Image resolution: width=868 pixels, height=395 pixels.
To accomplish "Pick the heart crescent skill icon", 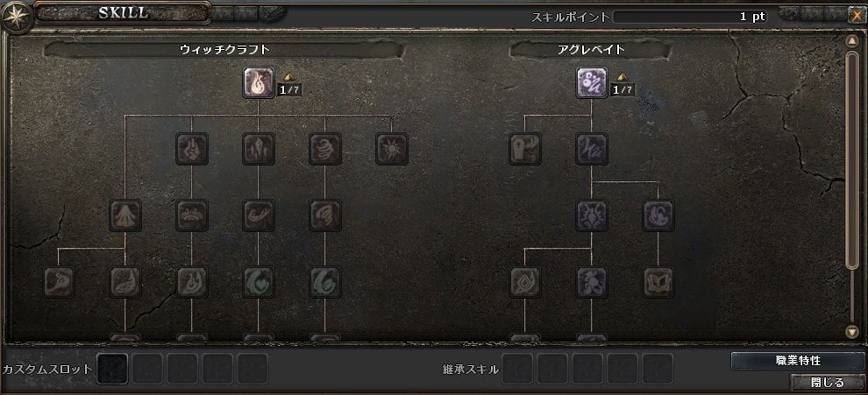I will coord(259,282).
